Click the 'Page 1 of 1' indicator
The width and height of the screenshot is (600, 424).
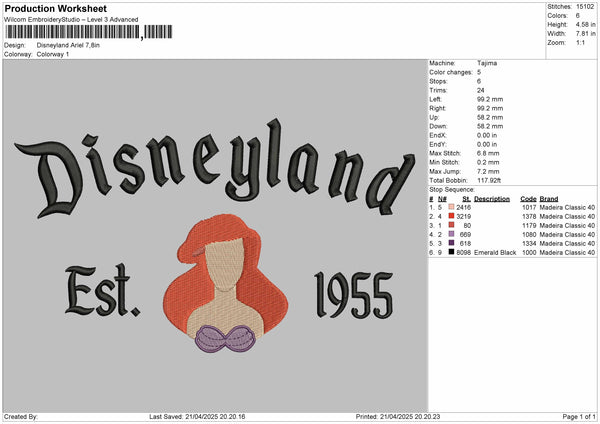pos(579,417)
